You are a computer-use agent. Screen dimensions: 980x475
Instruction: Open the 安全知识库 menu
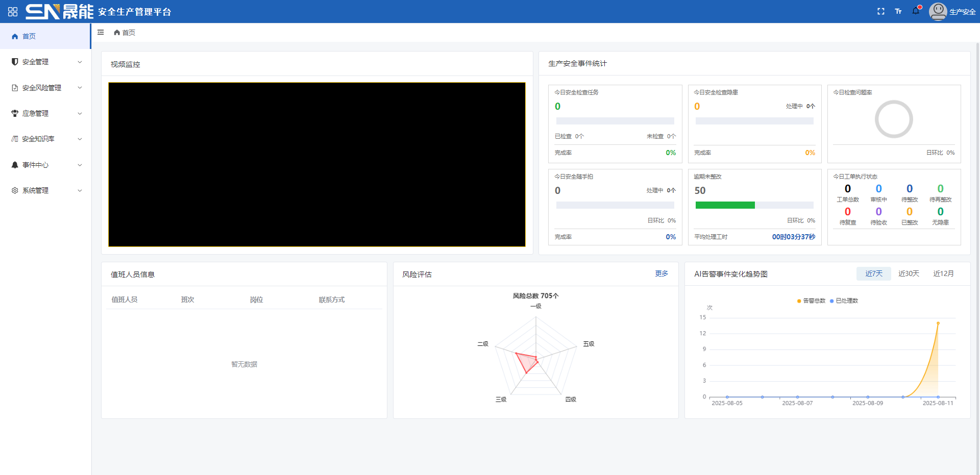click(x=45, y=139)
